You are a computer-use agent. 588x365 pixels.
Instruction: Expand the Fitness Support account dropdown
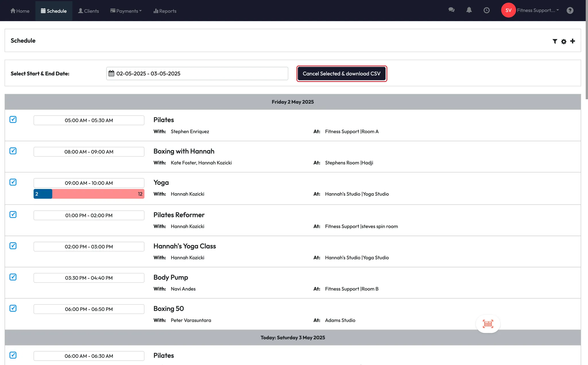point(537,10)
